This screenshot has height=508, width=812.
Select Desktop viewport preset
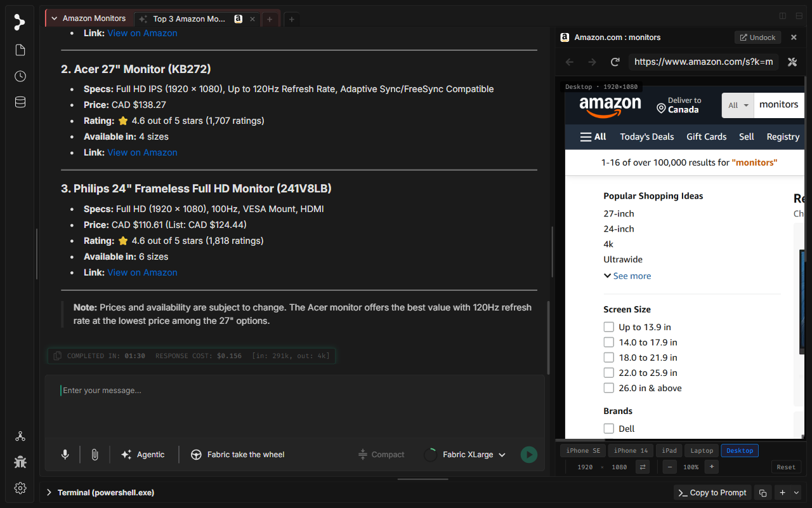click(740, 451)
